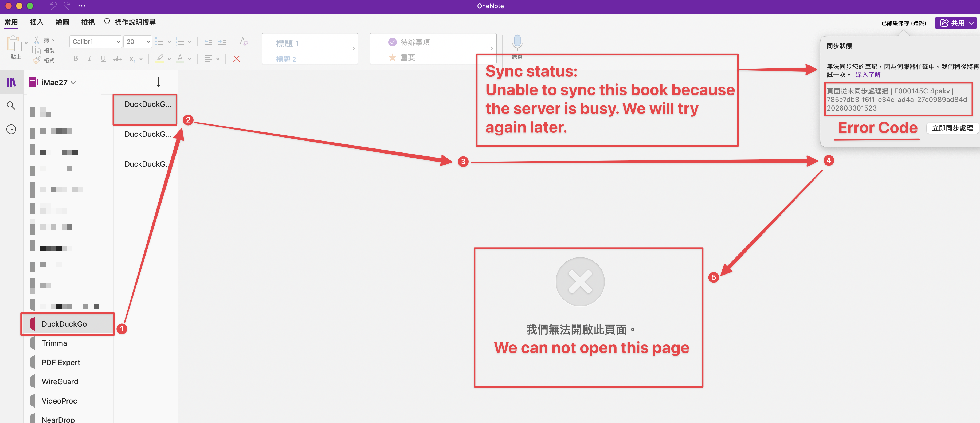Open the highlight color dropdown arrow
Viewport: 980px width, 423px height.
click(x=169, y=59)
